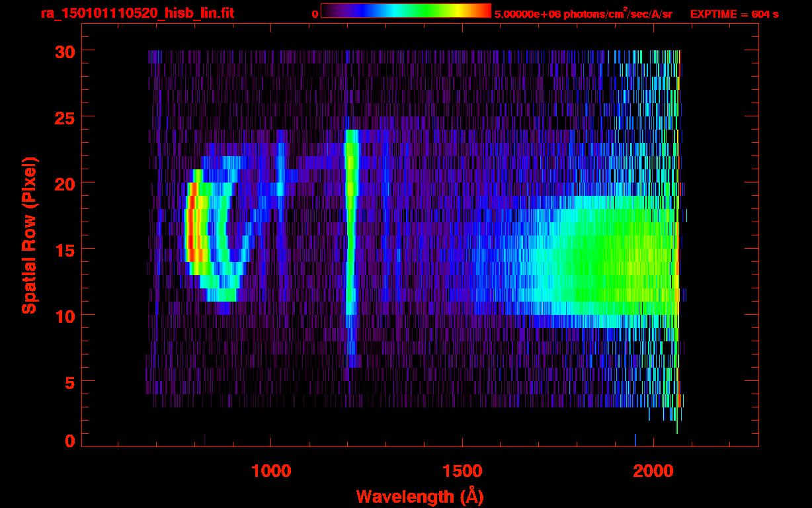Click the colorbar minimum label 0
Screen dimensions: 812x508
pyautogui.click(x=315, y=14)
